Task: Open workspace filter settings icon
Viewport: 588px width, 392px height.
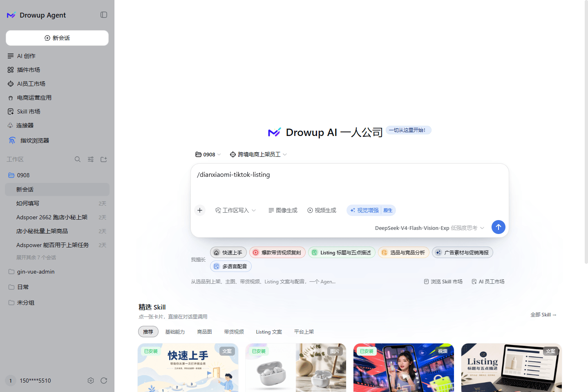Action: click(91, 159)
